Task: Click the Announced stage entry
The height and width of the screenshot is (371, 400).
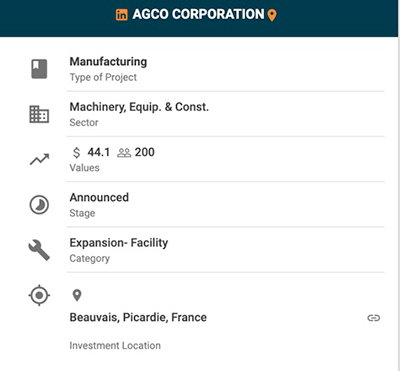Action: click(x=99, y=197)
